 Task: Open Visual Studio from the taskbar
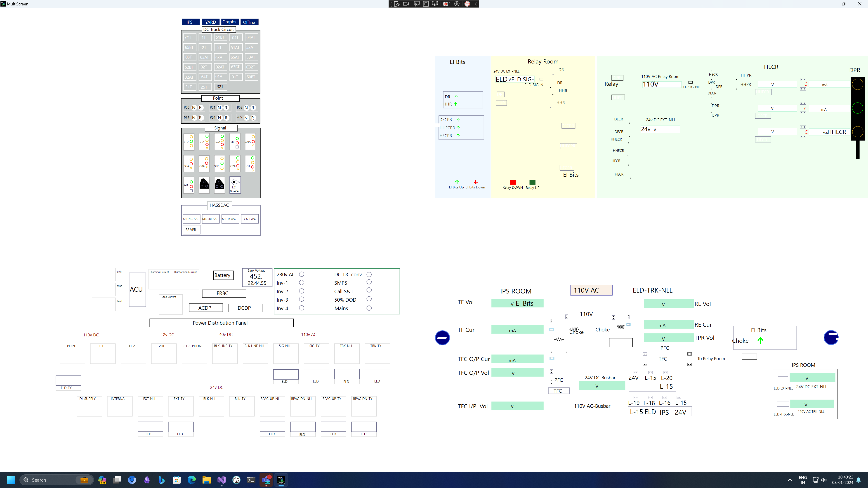pyautogui.click(x=221, y=480)
